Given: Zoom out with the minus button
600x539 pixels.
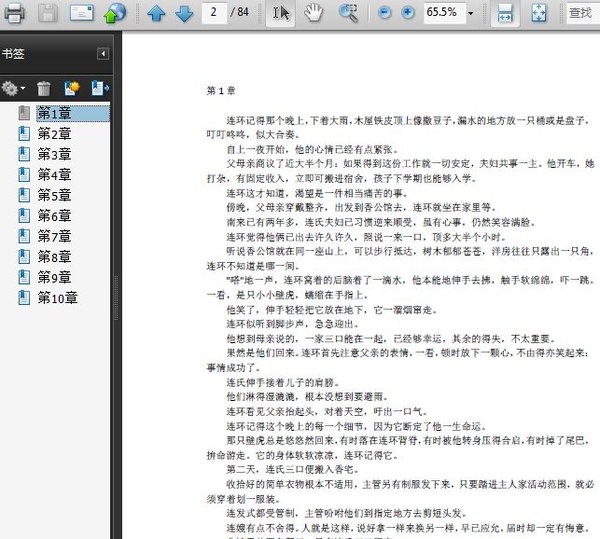Looking at the screenshot, I should click(384, 13).
